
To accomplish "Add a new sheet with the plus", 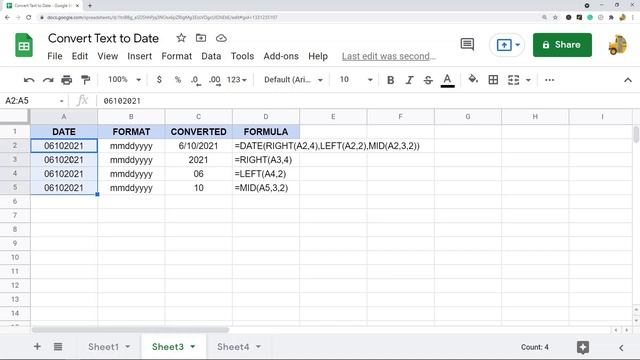I will 37,347.
